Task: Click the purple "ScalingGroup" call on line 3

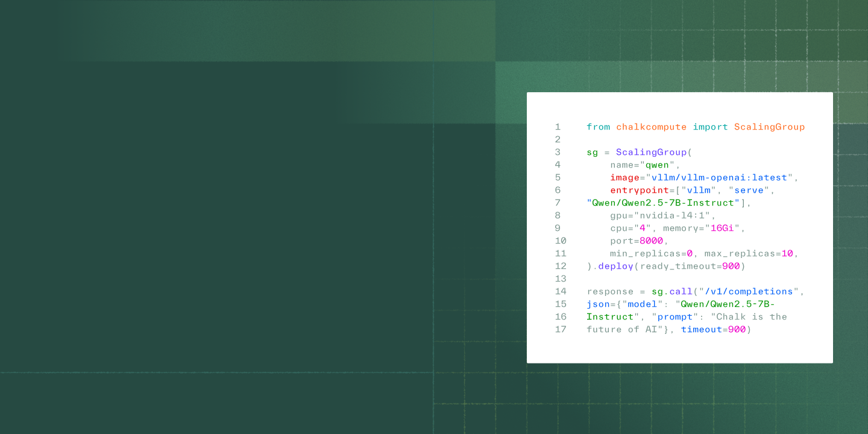Action: (x=651, y=153)
